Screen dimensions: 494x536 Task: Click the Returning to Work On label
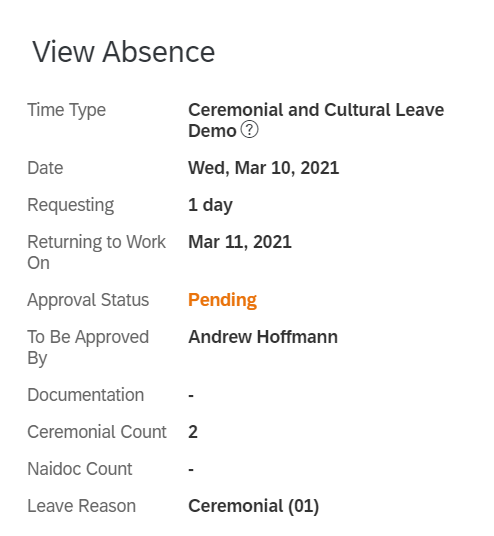[x=96, y=252]
